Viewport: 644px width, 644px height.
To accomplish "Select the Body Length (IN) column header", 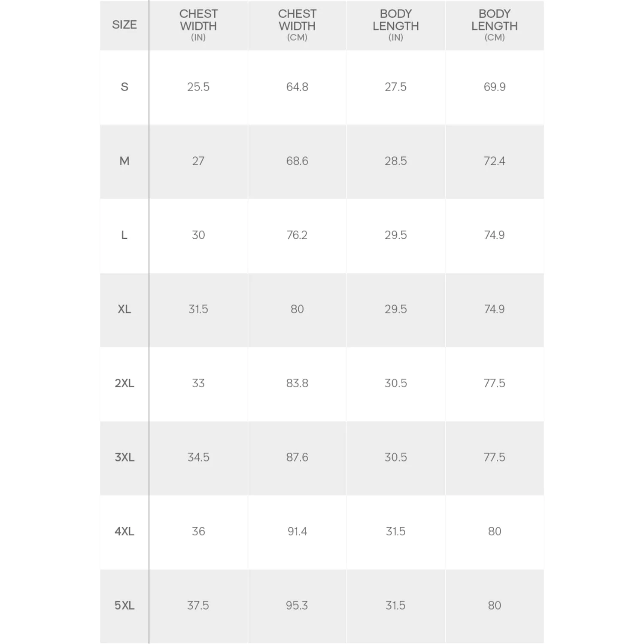I will [x=395, y=25].
